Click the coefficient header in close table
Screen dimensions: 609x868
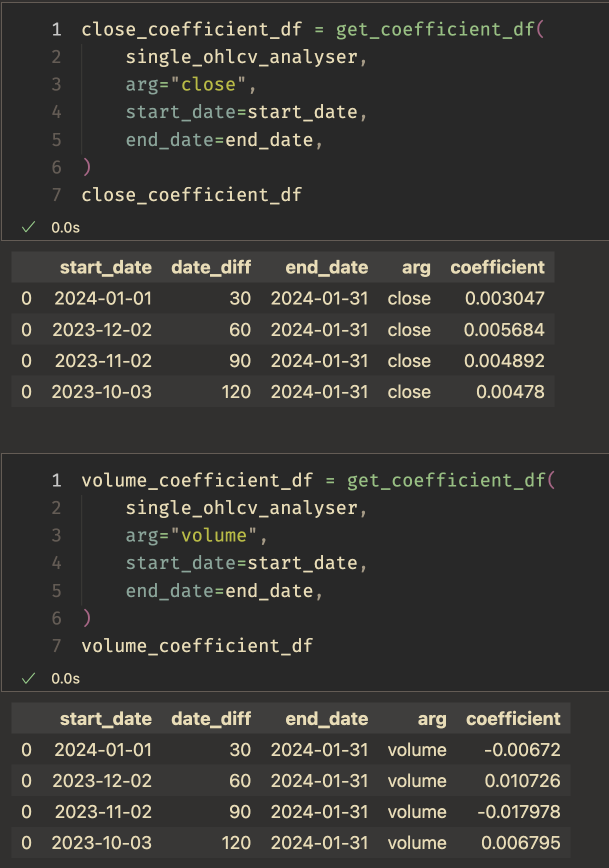pos(497,267)
